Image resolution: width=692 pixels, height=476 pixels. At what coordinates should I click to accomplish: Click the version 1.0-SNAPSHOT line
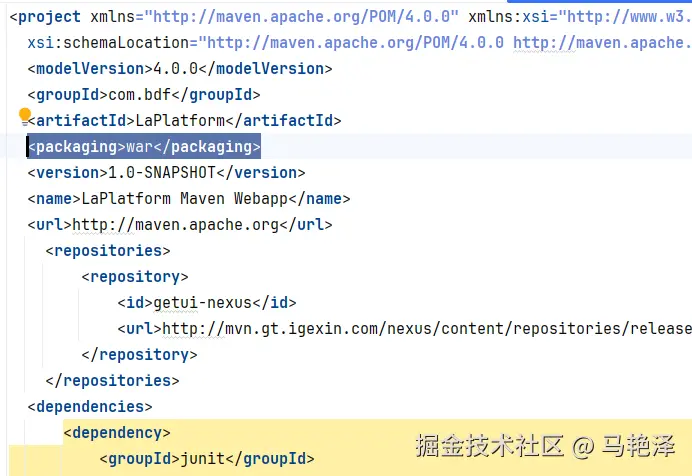(x=166, y=173)
